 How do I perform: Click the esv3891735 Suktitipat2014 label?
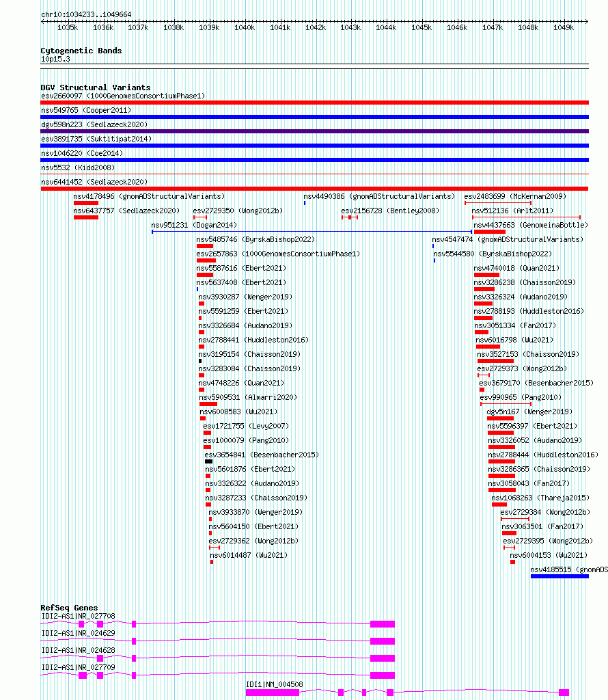pyautogui.click(x=96, y=139)
